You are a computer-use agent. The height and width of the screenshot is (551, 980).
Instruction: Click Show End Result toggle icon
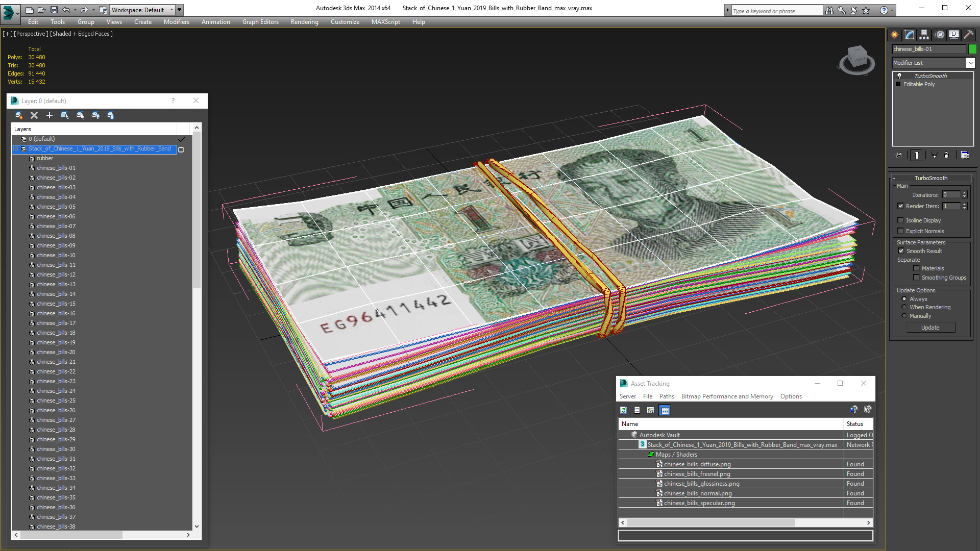click(x=917, y=155)
